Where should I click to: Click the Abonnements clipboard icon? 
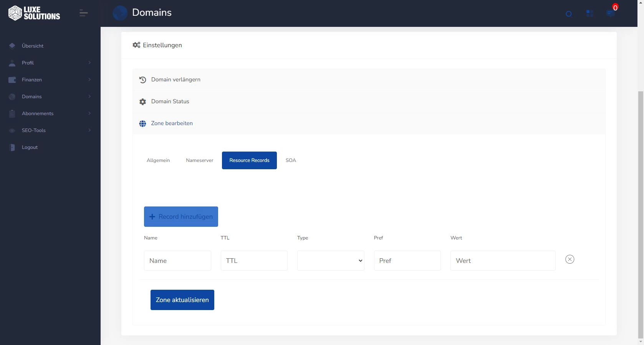point(12,114)
